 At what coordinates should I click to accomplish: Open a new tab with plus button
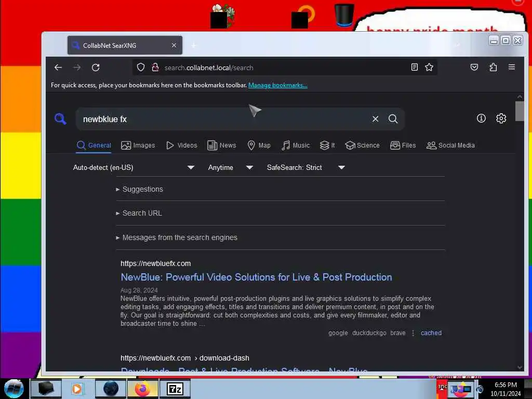(194, 45)
